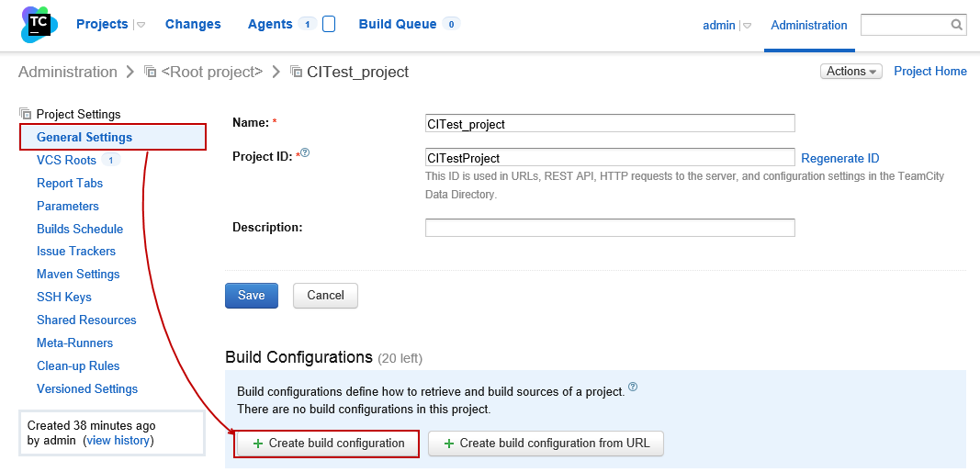Image resolution: width=980 pixels, height=472 pixels.
Task: Click the TeamCity logo icon
Action: [x=37, y=25]
